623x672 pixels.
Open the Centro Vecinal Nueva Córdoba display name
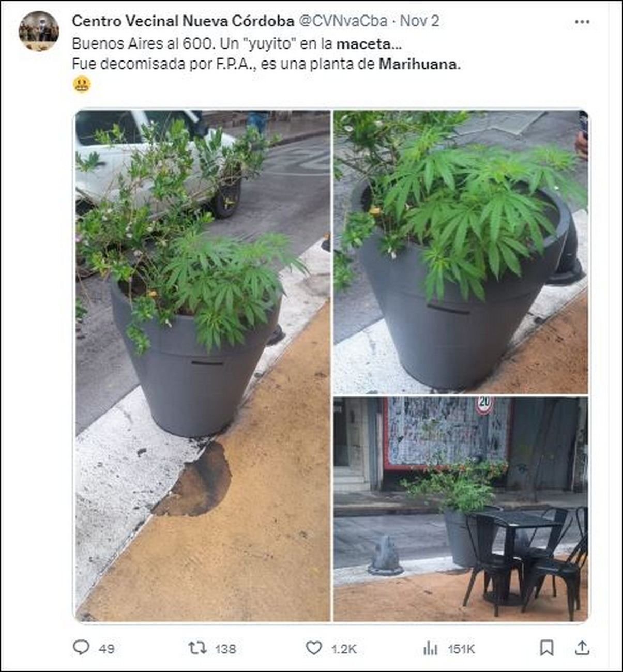click(183, 21)
